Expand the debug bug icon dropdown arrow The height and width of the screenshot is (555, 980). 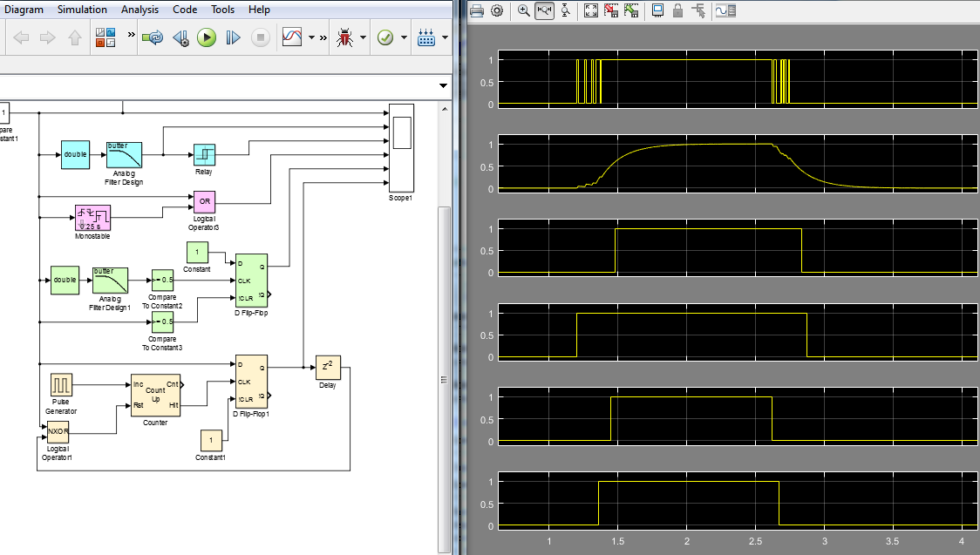point(362,38)
